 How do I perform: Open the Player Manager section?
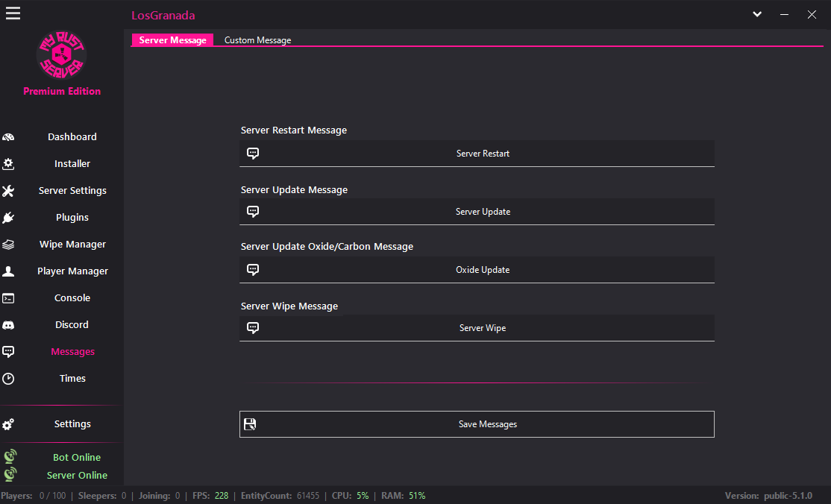[72, 271]
